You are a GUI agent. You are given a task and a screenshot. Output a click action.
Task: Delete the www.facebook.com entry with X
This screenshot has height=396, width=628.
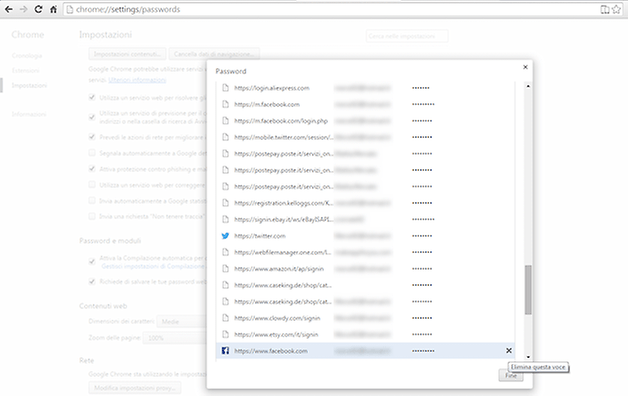[x=509, y=351]
